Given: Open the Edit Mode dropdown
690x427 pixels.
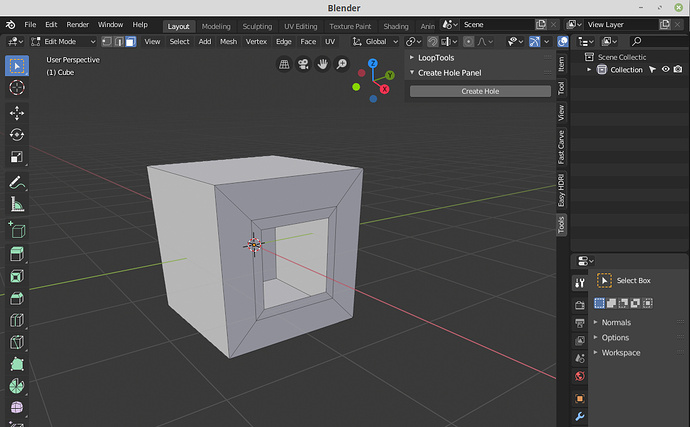Looking at the screenshot, I should pyautogui.click(x=63, y=41).
